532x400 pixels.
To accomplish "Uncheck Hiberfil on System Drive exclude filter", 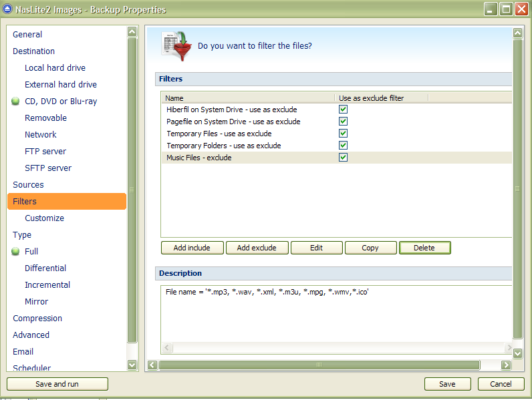I will 343,109.
